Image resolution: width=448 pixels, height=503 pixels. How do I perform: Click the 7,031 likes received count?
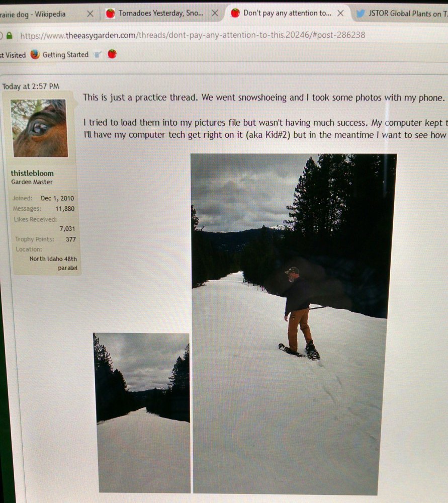[x=67, y=229]
